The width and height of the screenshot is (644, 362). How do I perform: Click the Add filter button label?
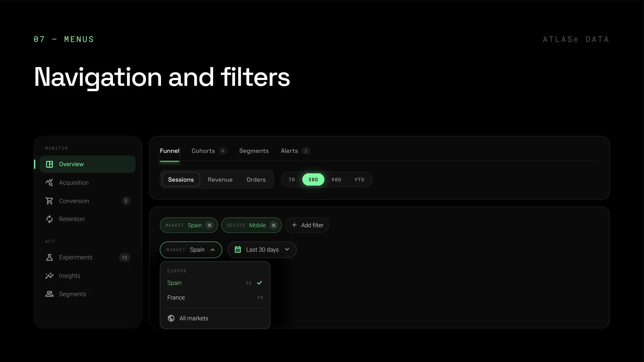click(312, 225)
